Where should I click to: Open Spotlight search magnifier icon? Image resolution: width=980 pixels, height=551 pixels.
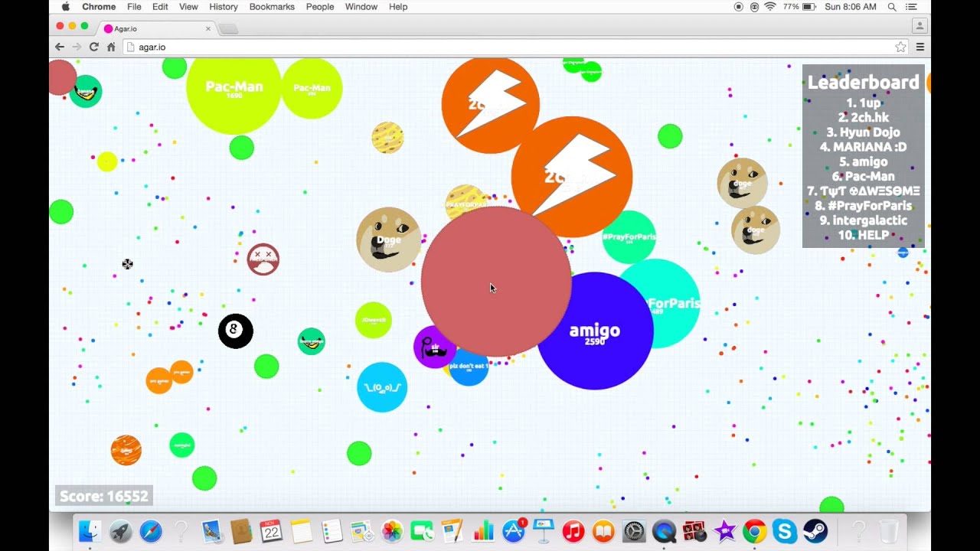(892, 7)
